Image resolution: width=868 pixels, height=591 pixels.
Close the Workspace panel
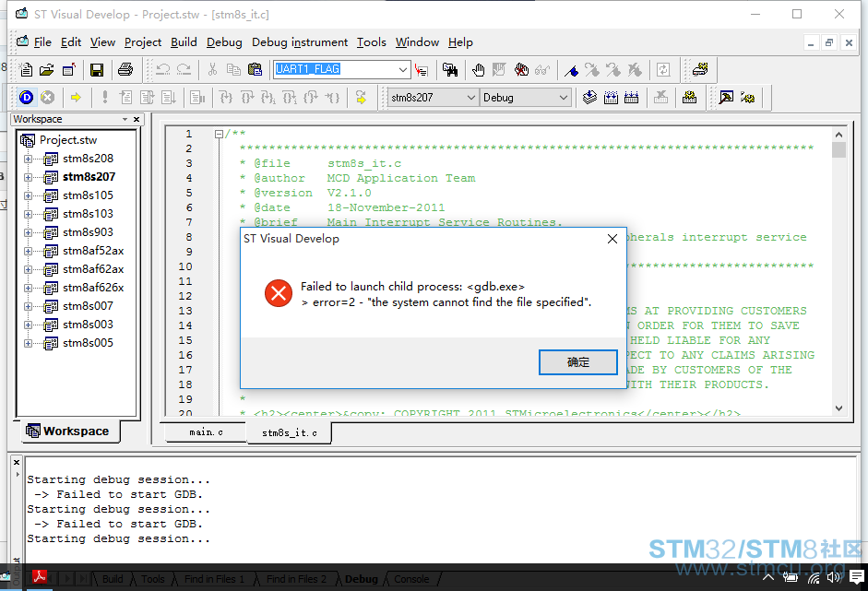pyautogui.click(x=137, y=119)
